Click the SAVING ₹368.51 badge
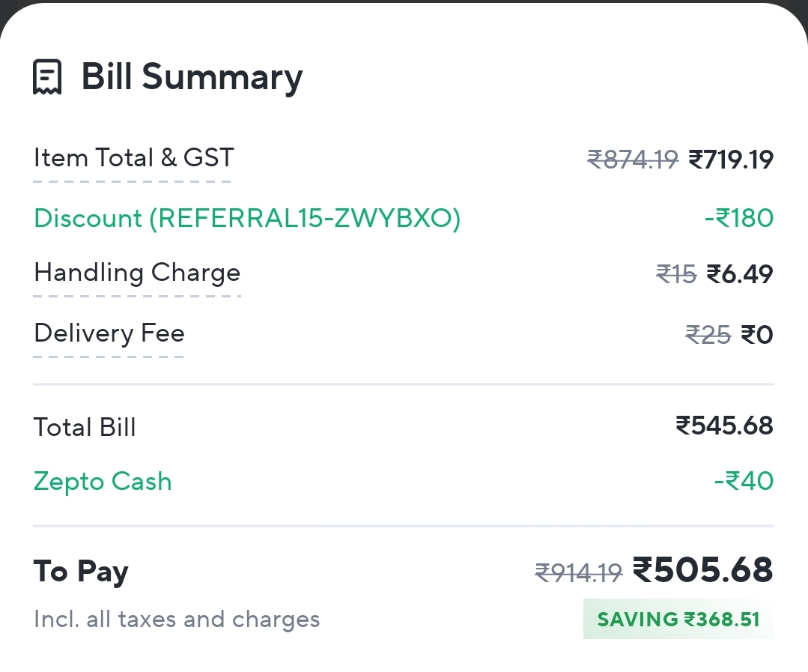The height and width of the screenshot is (672, 808). [678, 620]
